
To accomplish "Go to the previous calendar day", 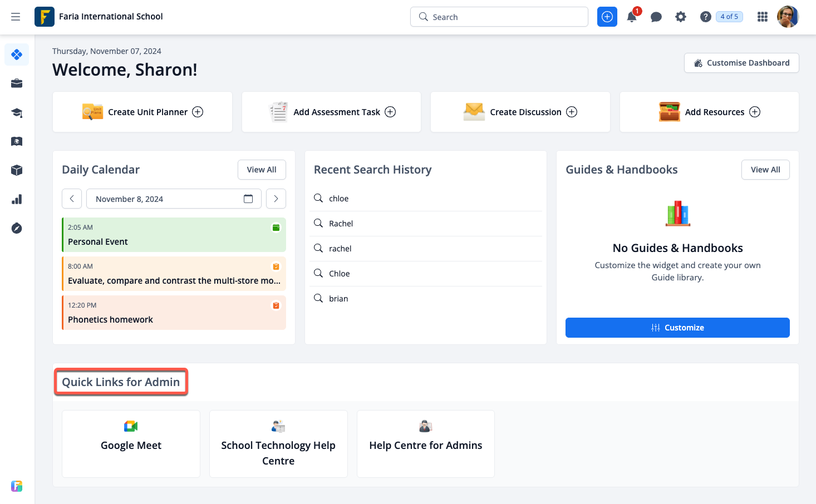I will click(x=72, y=199).
